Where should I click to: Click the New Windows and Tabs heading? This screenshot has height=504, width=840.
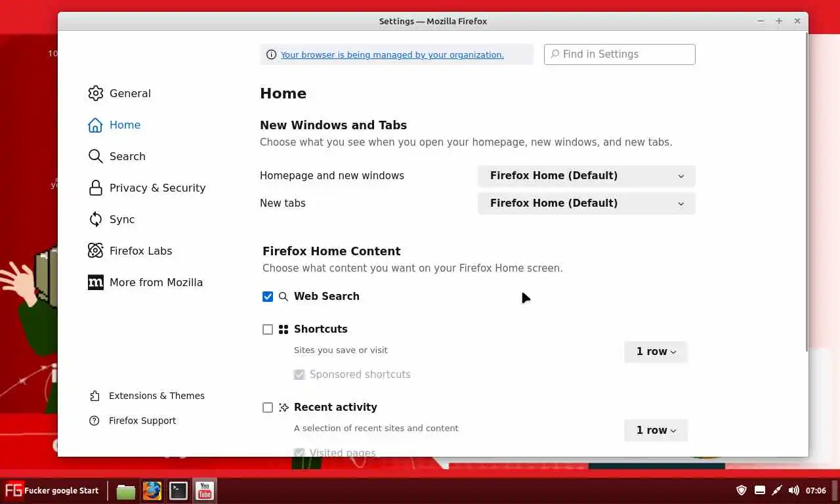point(333,125)
